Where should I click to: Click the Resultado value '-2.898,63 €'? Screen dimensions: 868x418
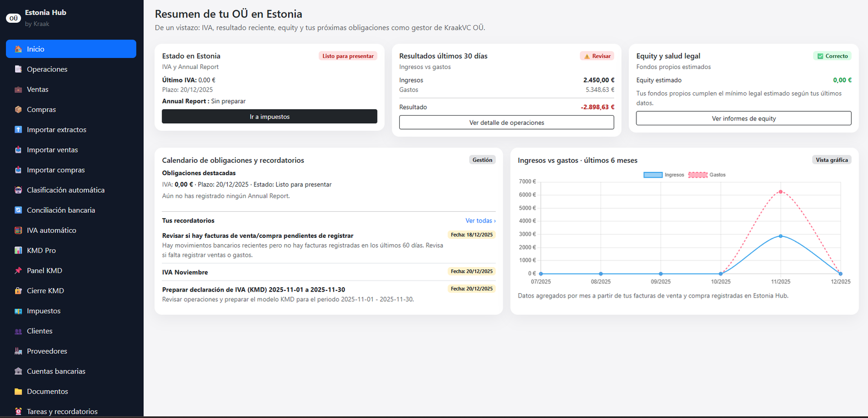tap(597, 107)
